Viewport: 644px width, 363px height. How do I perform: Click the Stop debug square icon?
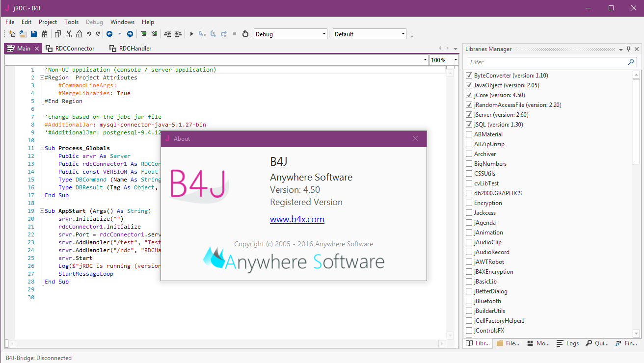(235, 34)
